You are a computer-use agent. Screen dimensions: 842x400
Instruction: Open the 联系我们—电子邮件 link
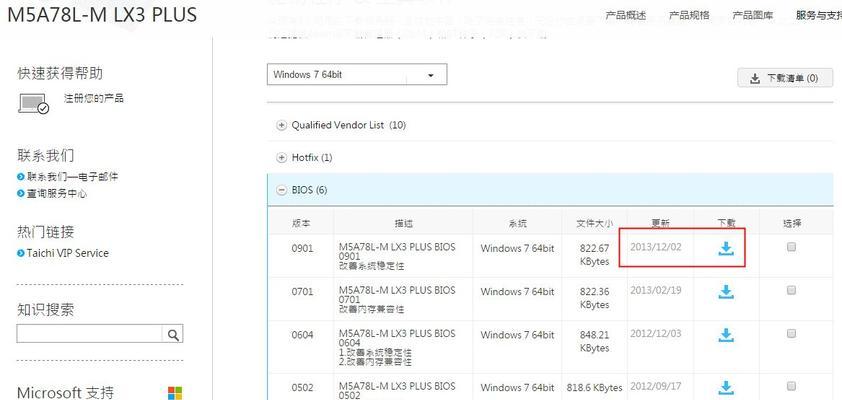[x=72, y=177]
